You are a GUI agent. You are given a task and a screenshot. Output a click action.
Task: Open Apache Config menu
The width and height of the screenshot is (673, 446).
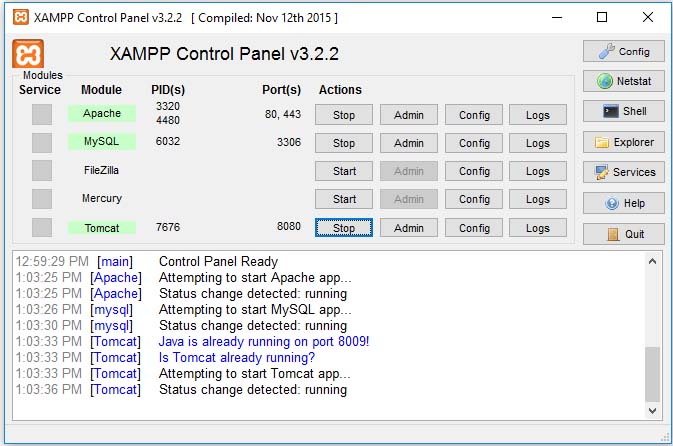coord(474,115)
